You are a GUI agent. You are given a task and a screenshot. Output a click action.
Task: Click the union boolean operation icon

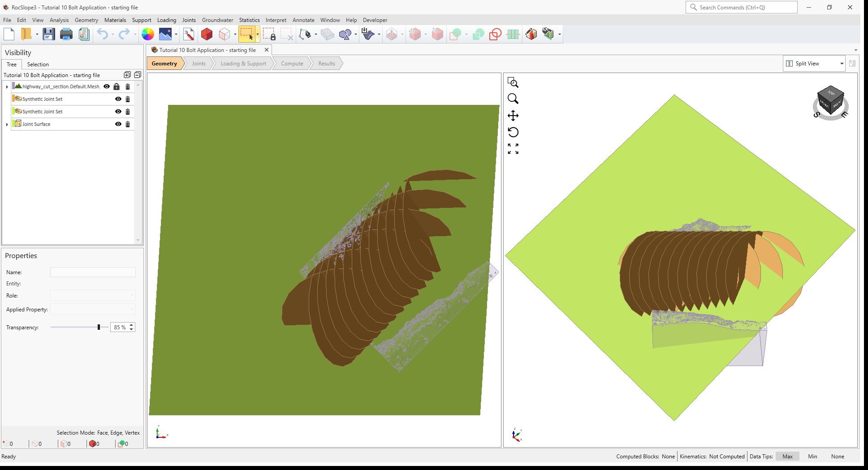coord(455,34)
